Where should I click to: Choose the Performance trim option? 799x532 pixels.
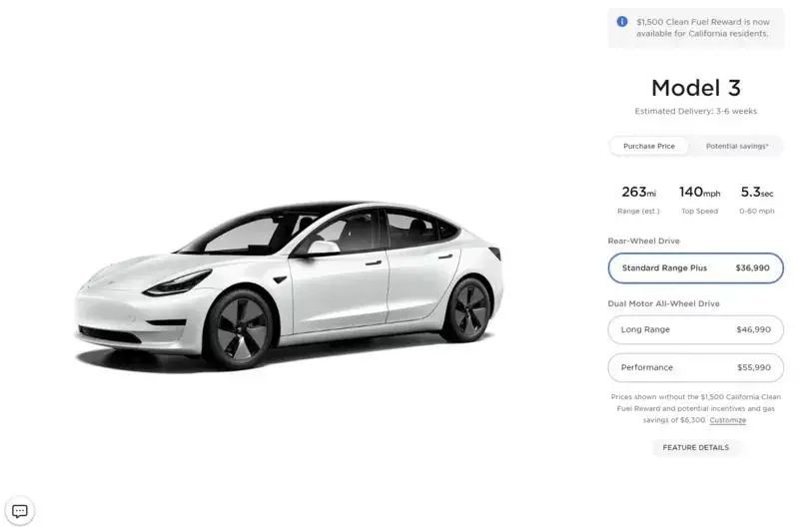(695, 367)
